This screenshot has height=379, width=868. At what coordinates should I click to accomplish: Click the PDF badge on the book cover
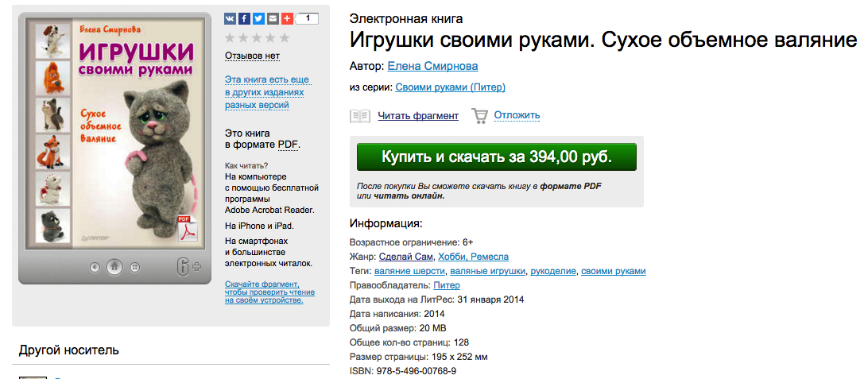tap(187, 229)
